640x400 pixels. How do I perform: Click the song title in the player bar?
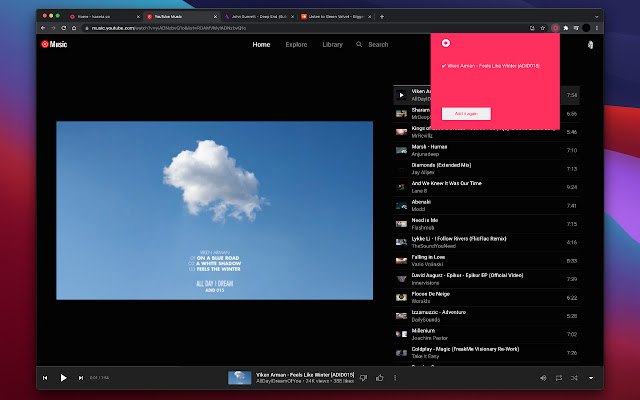tap(305, 375)
